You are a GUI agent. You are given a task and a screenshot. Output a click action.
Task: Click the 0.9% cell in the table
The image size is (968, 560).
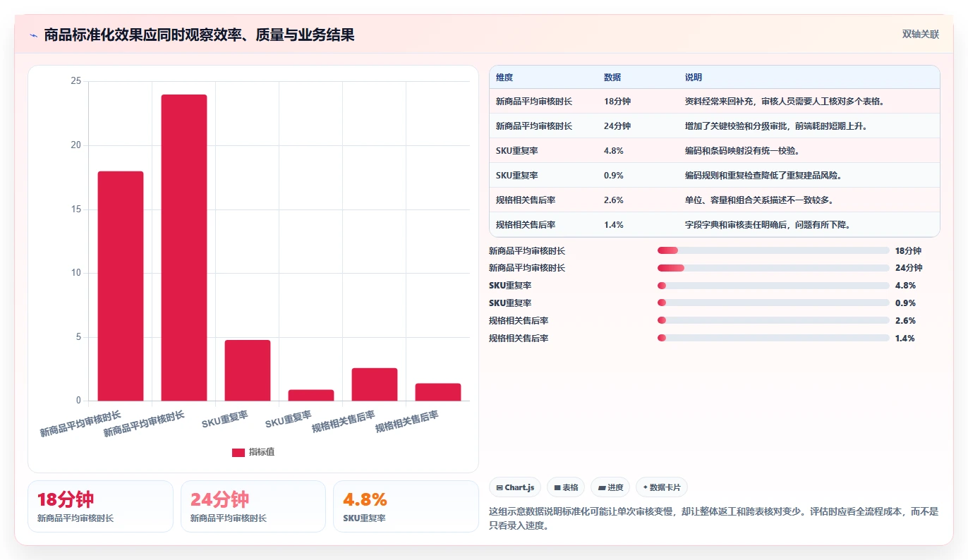click(x=614, y=176)
